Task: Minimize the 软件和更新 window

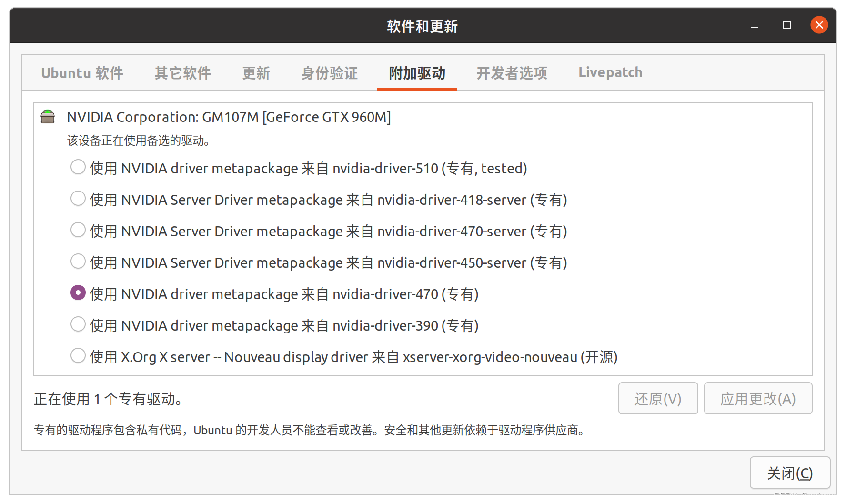Action: coord(755,25)
